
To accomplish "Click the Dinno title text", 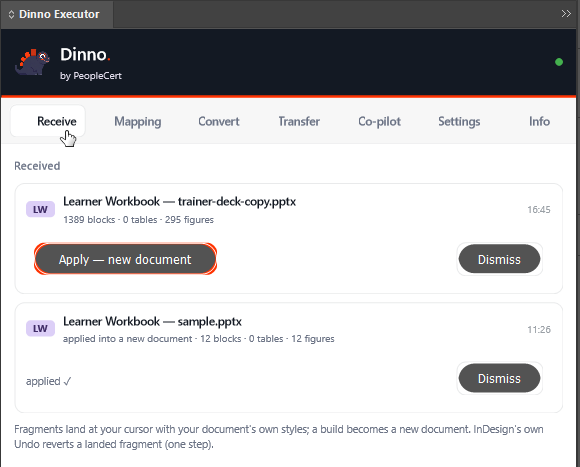I will [x=85, y=55].
